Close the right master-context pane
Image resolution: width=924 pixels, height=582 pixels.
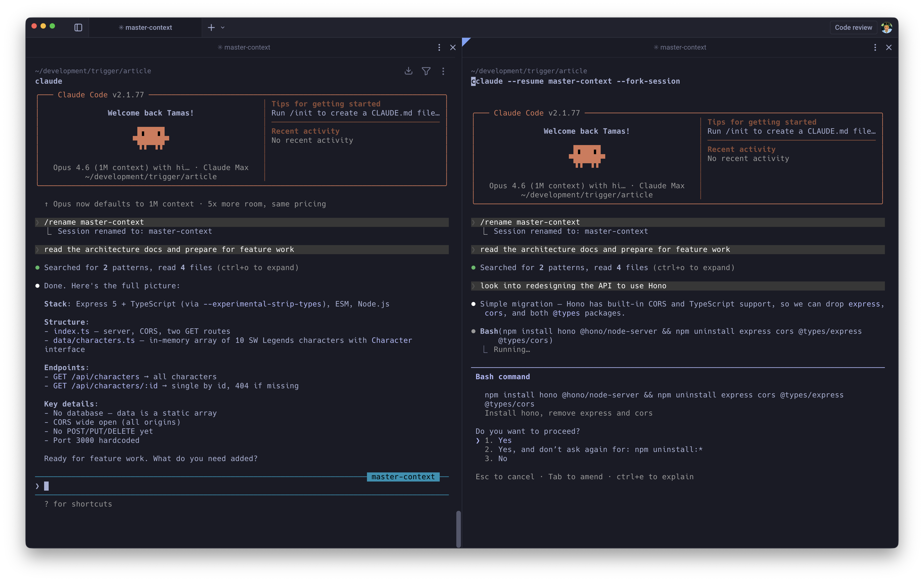889,47
